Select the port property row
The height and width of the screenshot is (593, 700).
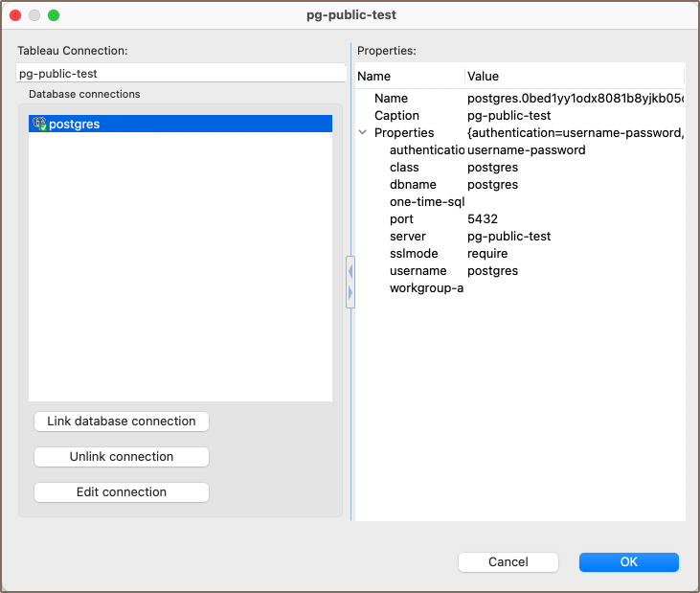coord(401,219)
